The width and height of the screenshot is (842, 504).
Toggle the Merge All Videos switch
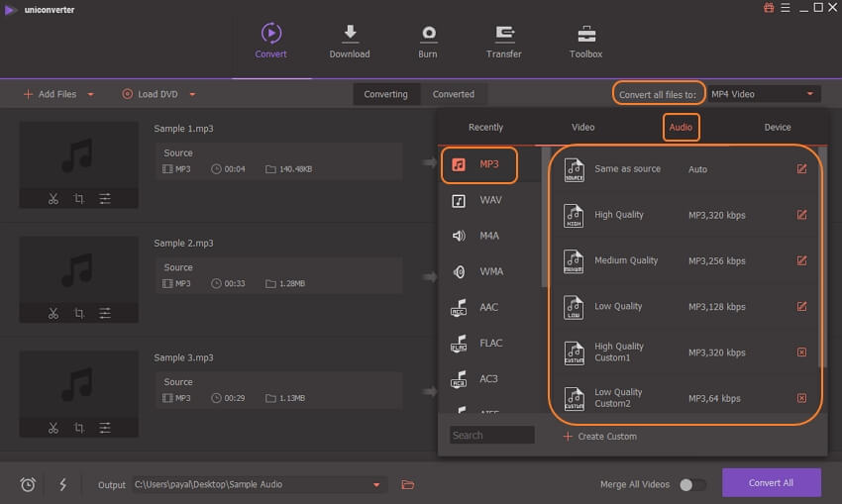[x=692, y=484]
